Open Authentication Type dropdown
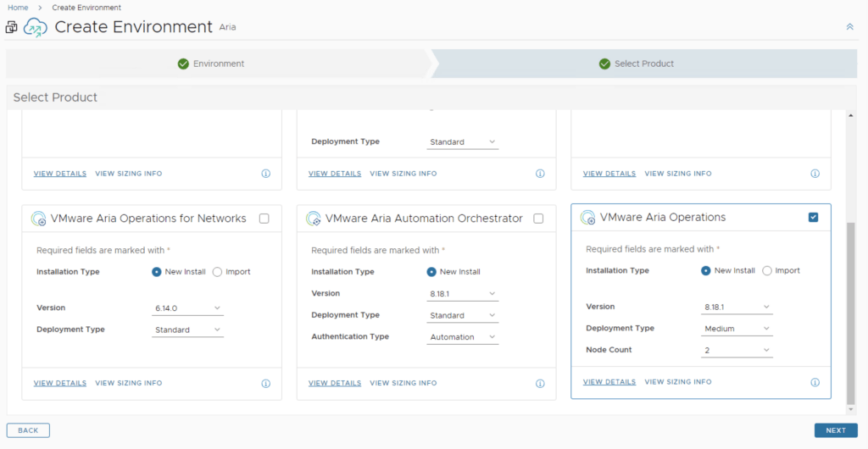This screenshot has width=868, height=449. click(462, 337)
